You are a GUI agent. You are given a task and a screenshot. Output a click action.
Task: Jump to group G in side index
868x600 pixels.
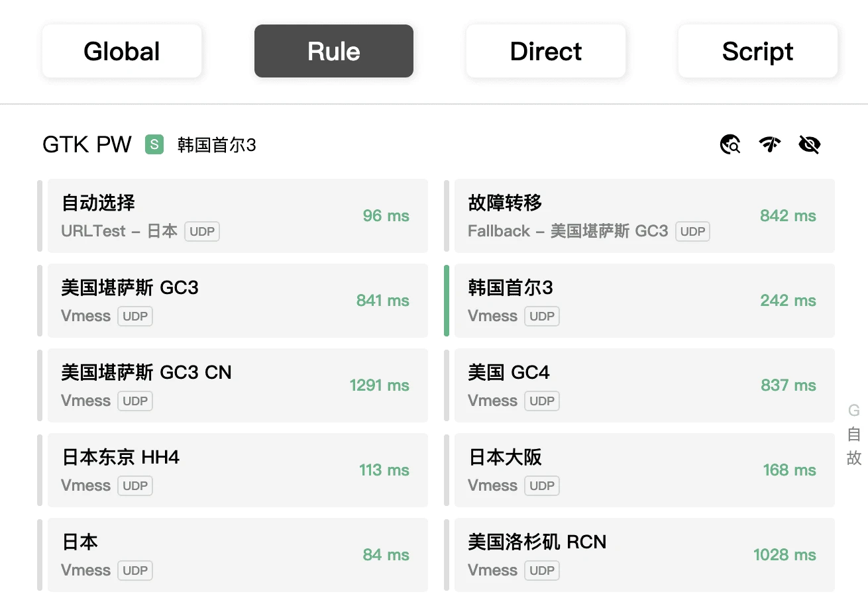(854, 411)
